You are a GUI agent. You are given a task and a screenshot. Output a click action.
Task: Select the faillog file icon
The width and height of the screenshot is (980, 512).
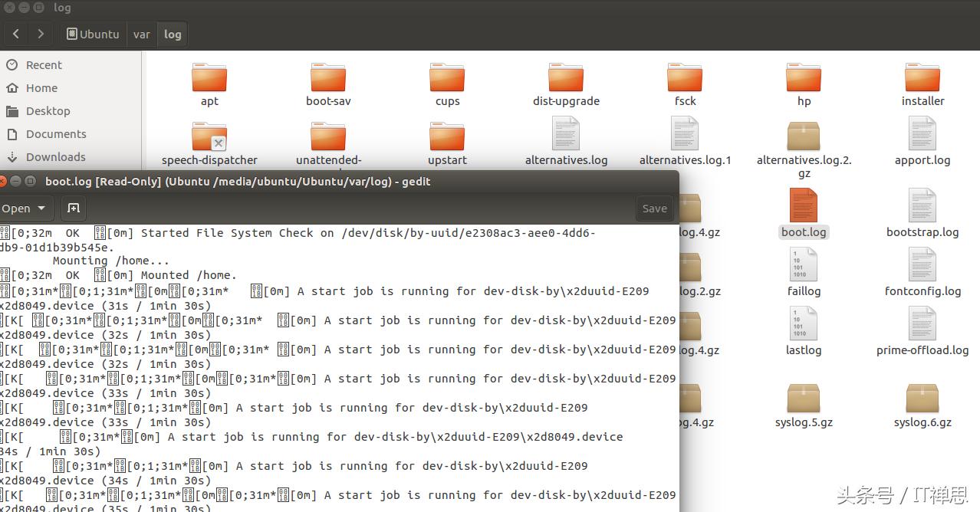coord(804,264)
